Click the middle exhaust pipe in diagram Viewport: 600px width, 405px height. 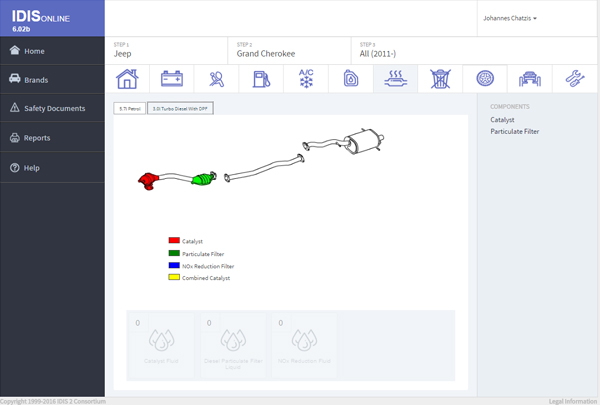point(264,167)
